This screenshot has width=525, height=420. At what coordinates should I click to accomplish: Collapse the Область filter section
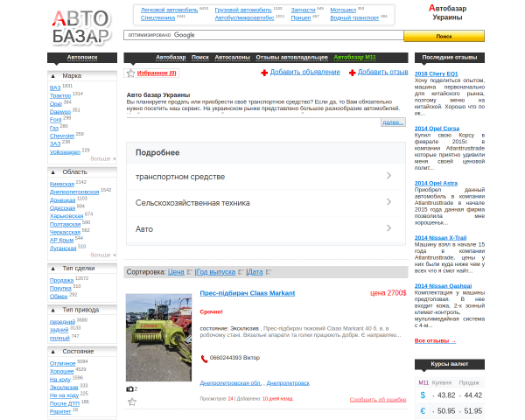coord(52,172)
